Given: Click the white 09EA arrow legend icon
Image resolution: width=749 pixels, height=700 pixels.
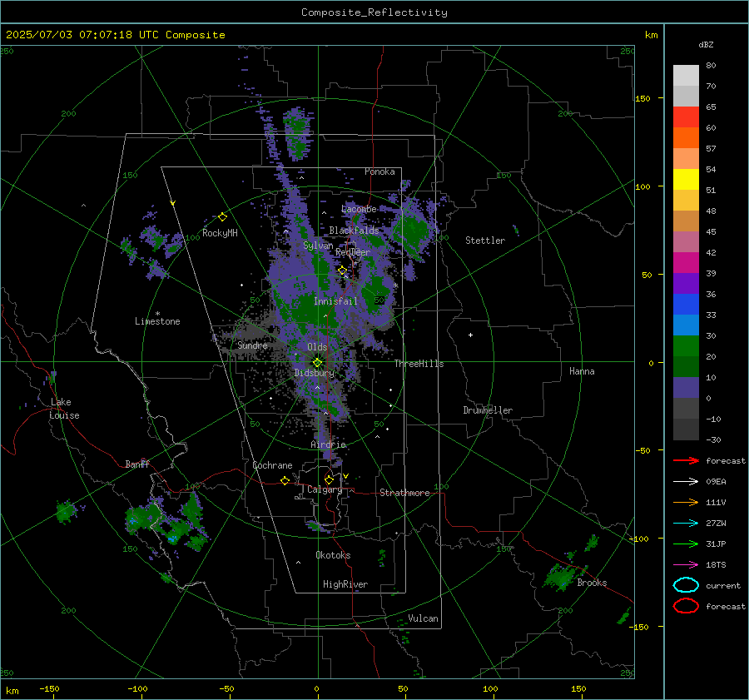Looking at the screenshot, I should coord(686,482).
